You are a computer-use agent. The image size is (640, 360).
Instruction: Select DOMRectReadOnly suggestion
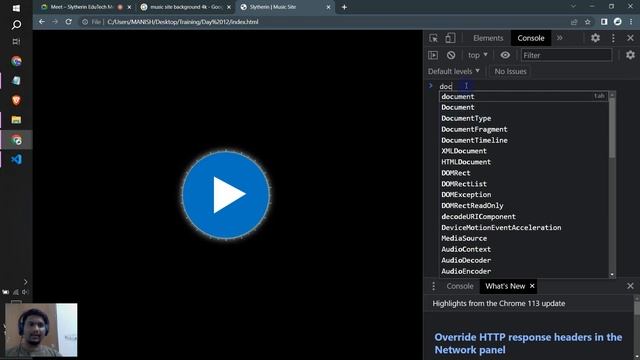(524, 206)
